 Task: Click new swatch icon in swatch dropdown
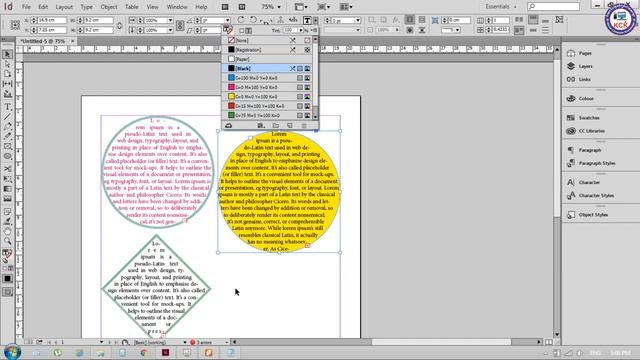pos(290,126)
